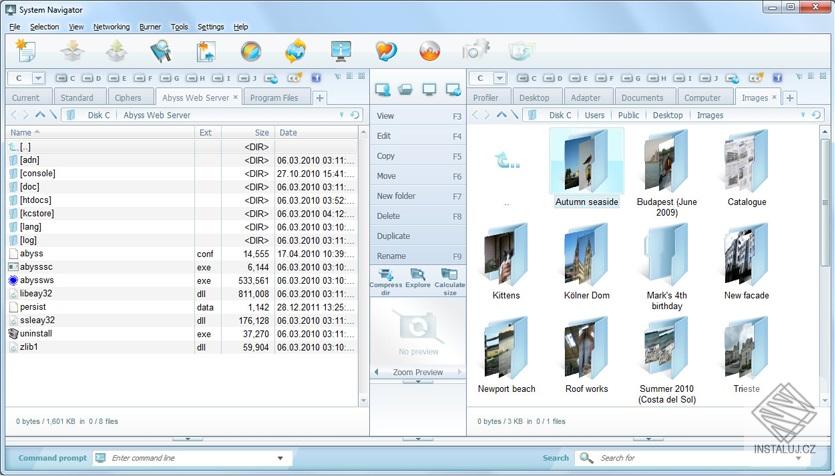Click the disc burner icon in toolbar
This screenshot has width=835, height=476.
point(430,51)
